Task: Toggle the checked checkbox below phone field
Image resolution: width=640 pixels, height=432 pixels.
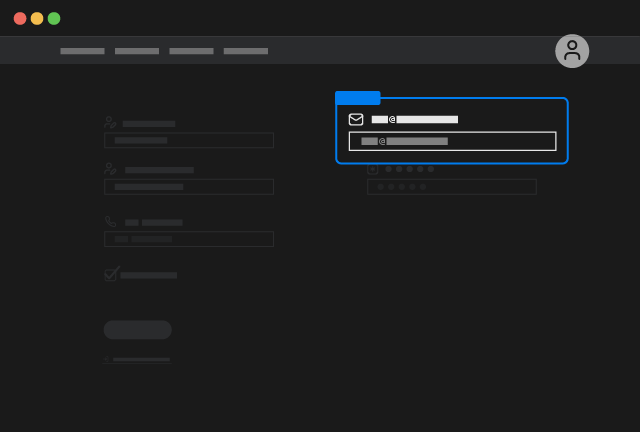Action: [111, 274]
